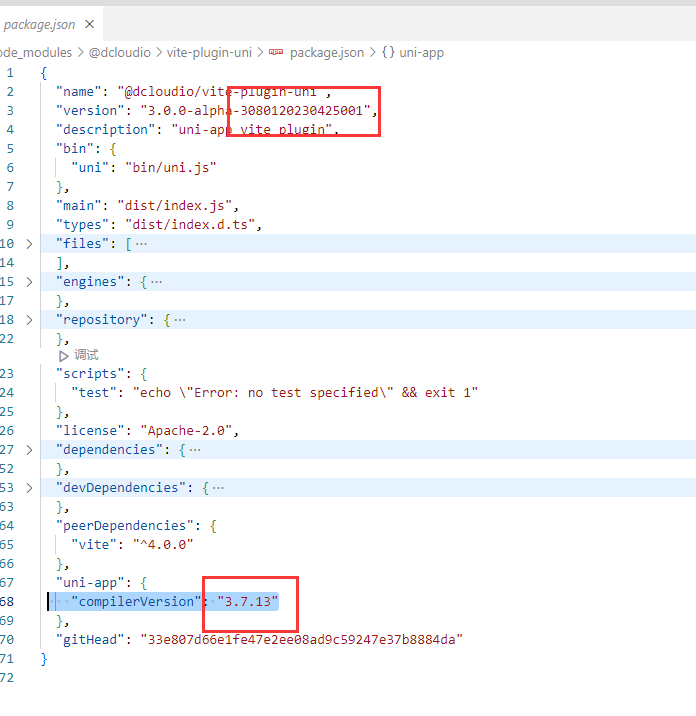Click the "test" key on line 24

pos(94,393)
